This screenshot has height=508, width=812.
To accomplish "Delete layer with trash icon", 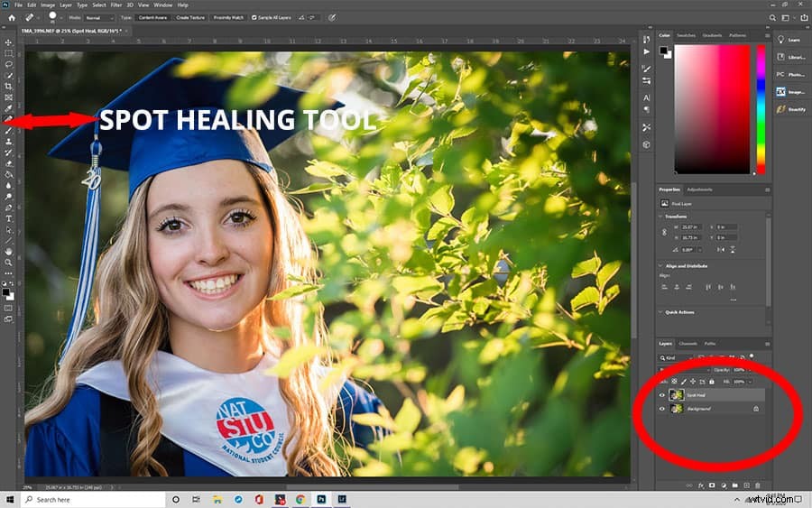I will click(x=758, y=485).
